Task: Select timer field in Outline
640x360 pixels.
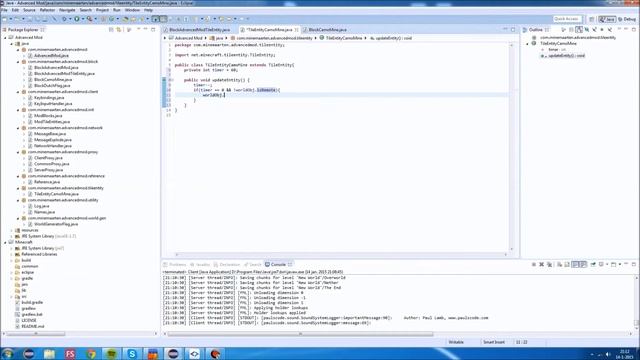Action: point(554,49)
